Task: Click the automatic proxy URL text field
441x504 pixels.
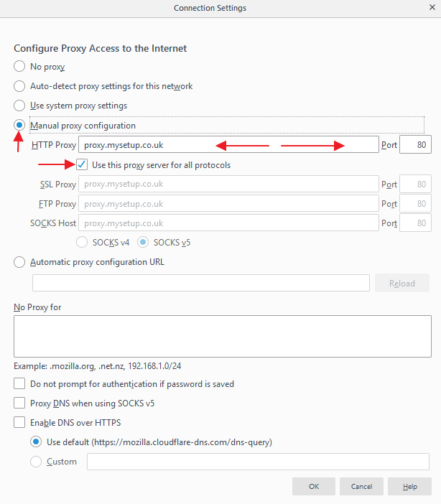Action: coord(200,283)
